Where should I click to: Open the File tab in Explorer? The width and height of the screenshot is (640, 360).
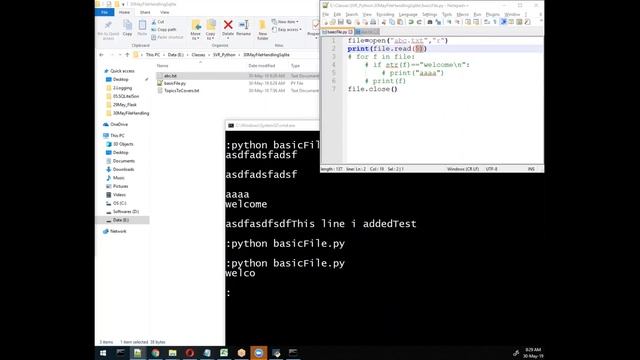(104, 12)
